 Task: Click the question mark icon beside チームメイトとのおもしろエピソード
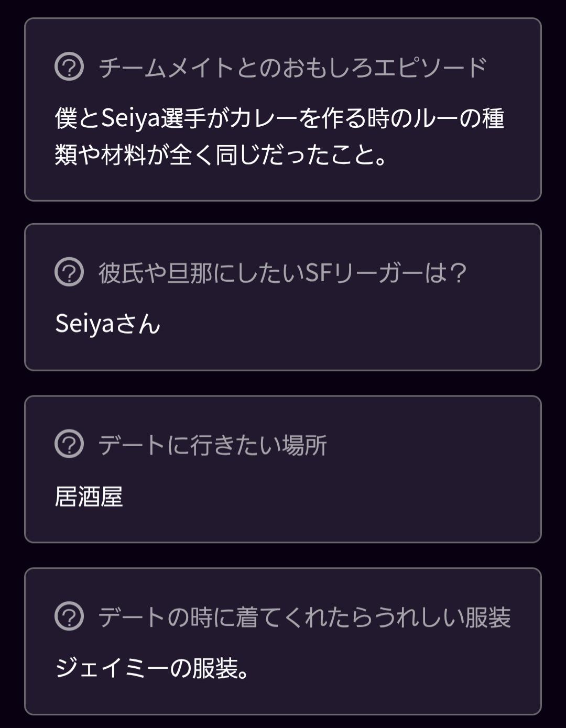[69, 67]
